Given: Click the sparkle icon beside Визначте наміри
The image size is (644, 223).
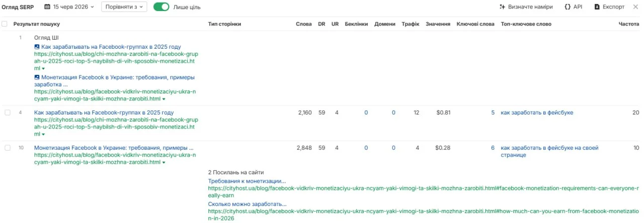Looking at the screenshot, I should pos(502,7).
